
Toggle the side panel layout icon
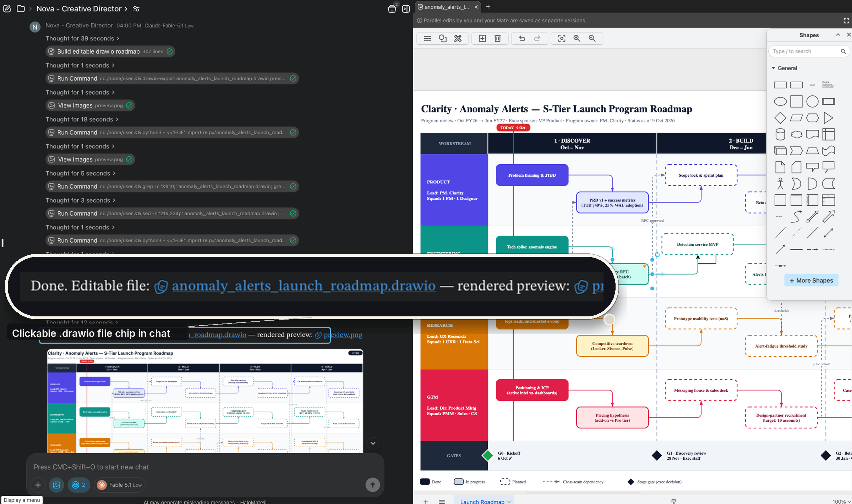pos(406,9)
